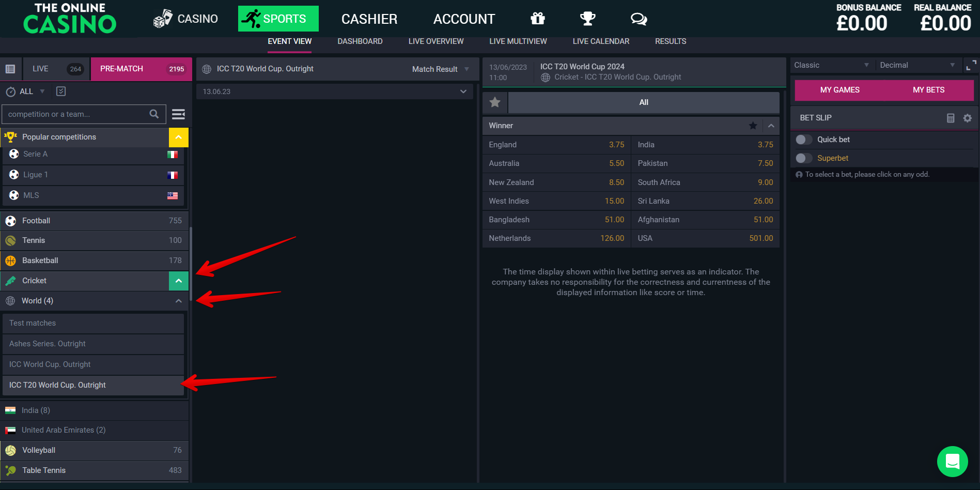
Task: Open the ACCOUNT page
Action: coord(464,19)
